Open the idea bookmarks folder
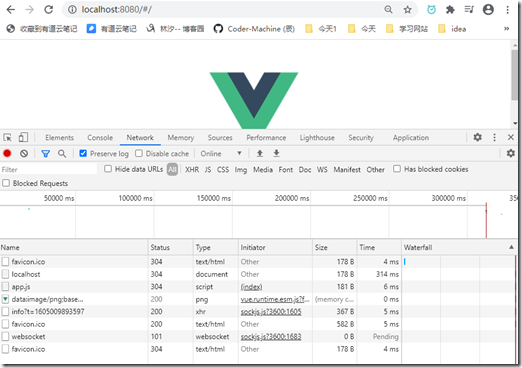This screenshot has width=522, height=368. 452,29
